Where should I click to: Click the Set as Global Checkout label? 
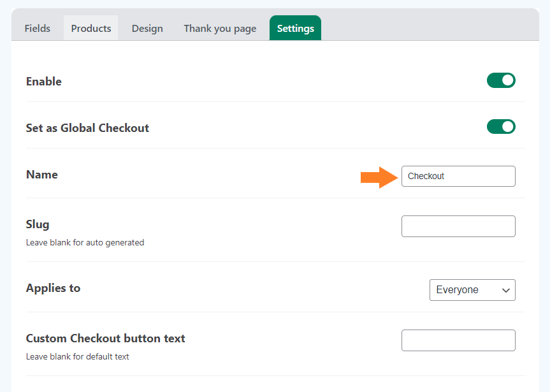coord(87,128)
